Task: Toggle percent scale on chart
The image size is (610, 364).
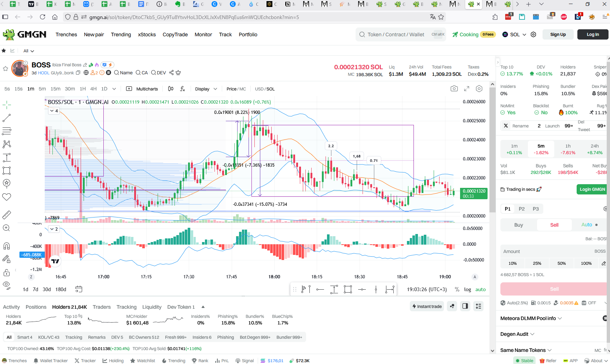Action: 457,289
